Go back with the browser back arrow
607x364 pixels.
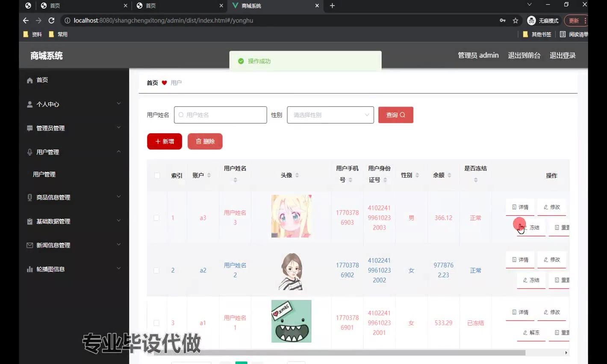click(x=26, y=21)
